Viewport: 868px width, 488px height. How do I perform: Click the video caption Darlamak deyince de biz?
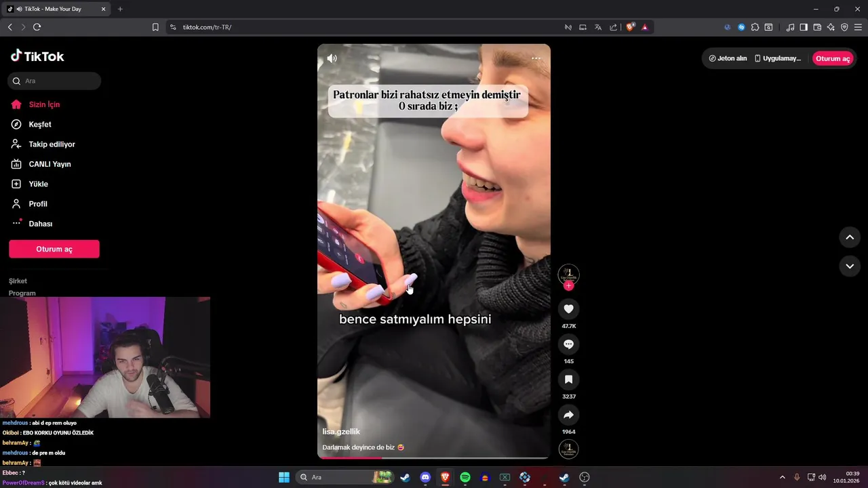click(363, 447)
